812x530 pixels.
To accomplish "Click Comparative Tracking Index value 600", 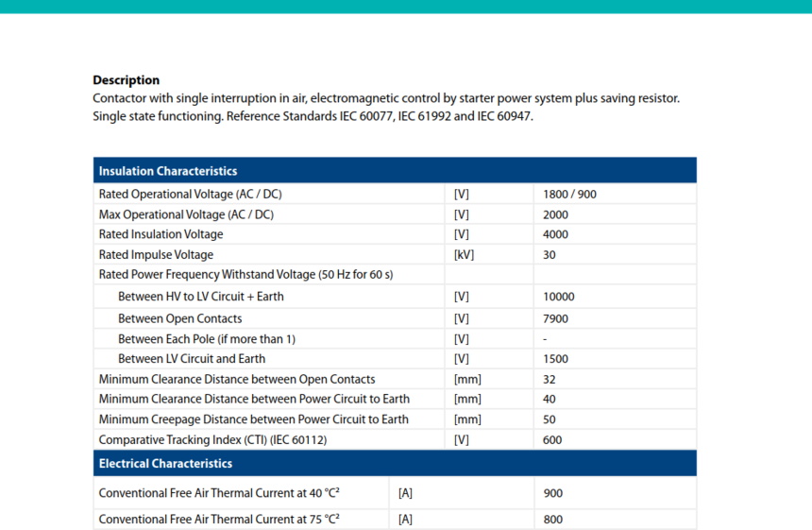I will point(552,440).
